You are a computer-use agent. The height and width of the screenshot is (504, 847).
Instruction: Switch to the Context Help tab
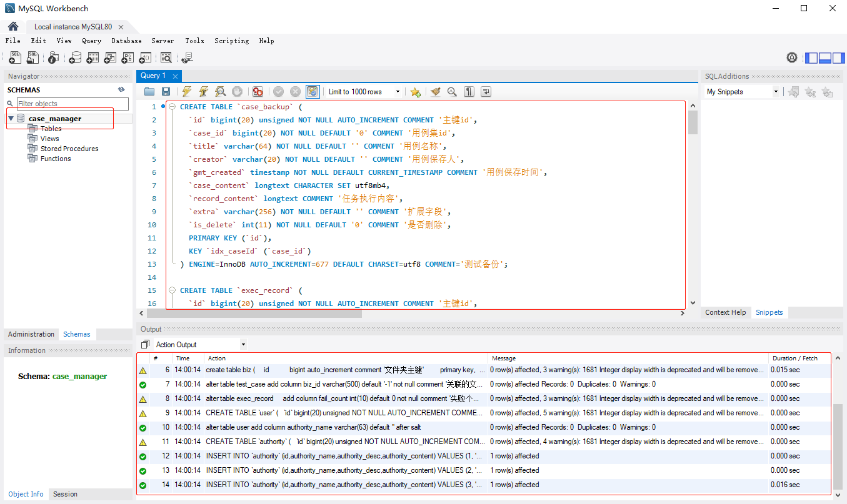725,312
